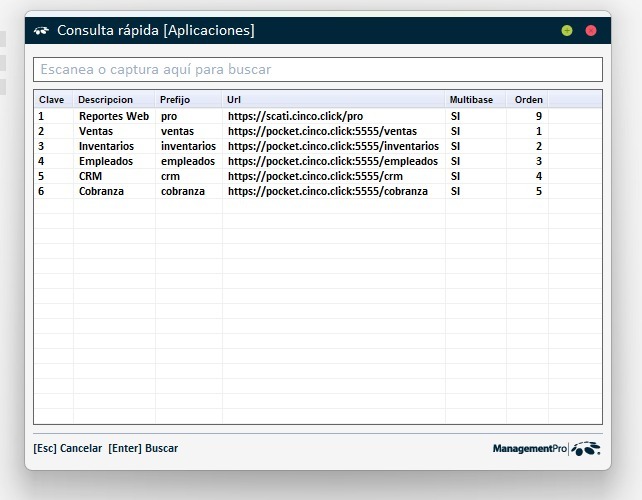The height and width of the screenshot is (500, 642).
Task: Click the search field to scan or type
Action: (318, 70)
